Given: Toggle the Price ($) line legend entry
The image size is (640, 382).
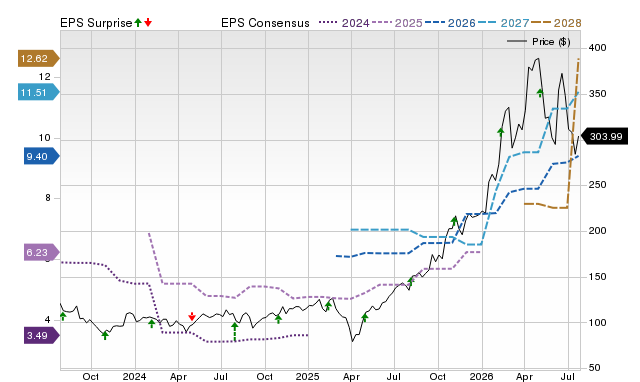Looking at the screenshot, I should tap(539, 42).
